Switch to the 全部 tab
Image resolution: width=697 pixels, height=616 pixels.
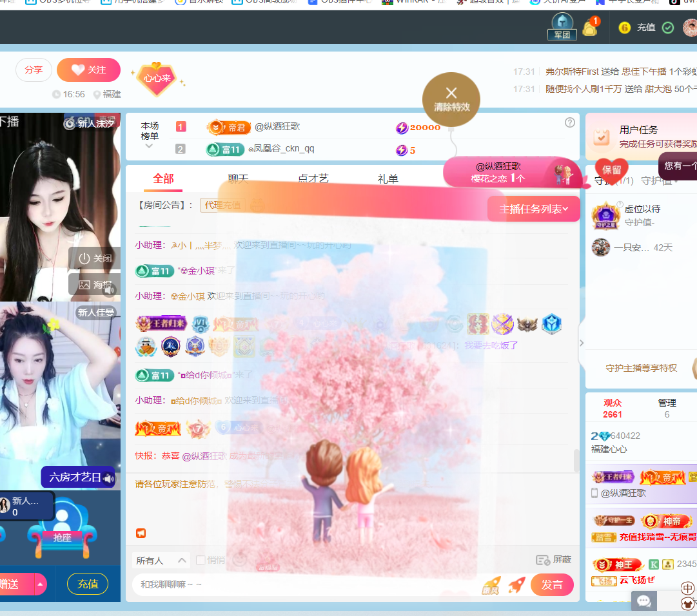click(x=163, y=179)
